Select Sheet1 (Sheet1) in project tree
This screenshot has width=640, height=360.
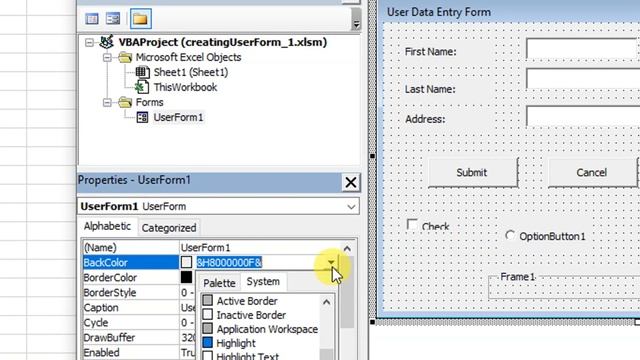(x=191, y=72)
